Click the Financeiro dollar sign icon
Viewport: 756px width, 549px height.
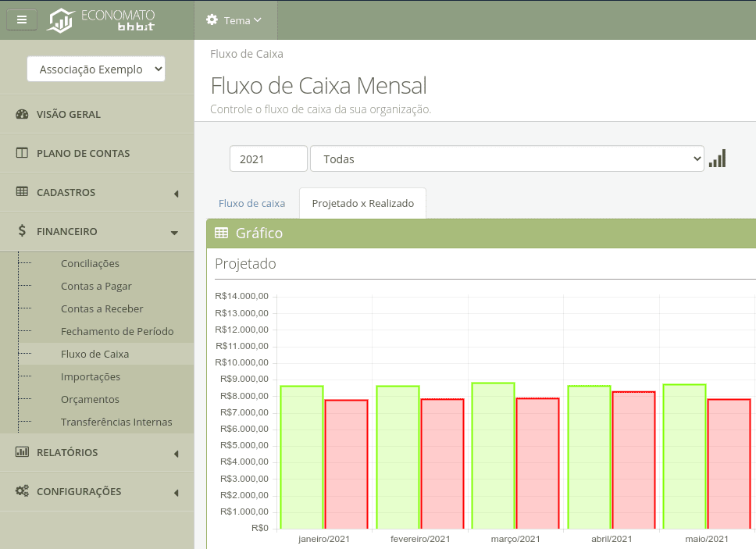tap(22, 230)
